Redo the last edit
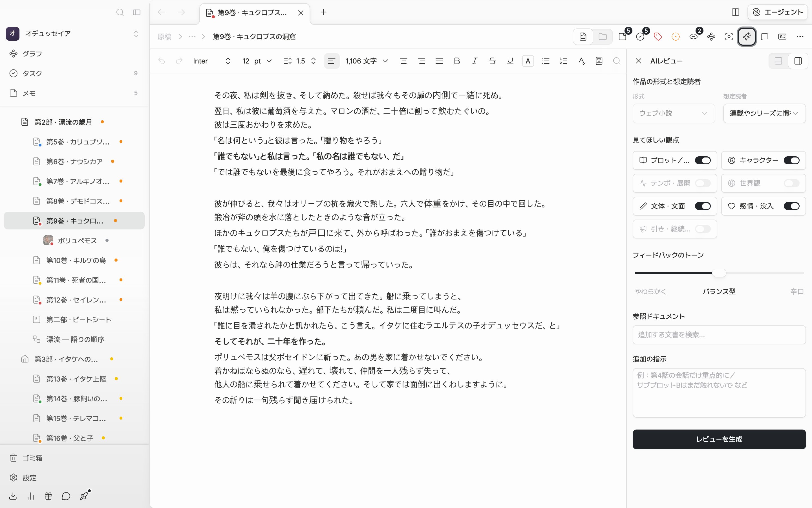The image size is (812, 508). point(179,61)
